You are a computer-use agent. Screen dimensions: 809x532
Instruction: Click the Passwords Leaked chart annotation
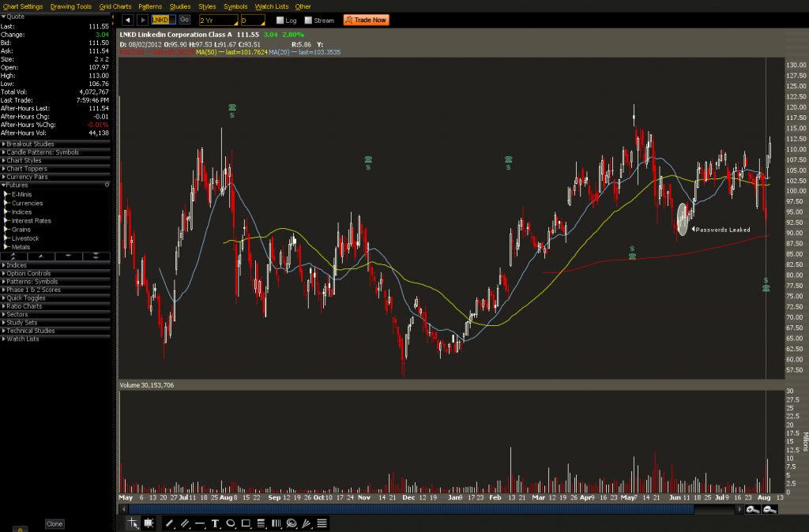click(722, 230)
